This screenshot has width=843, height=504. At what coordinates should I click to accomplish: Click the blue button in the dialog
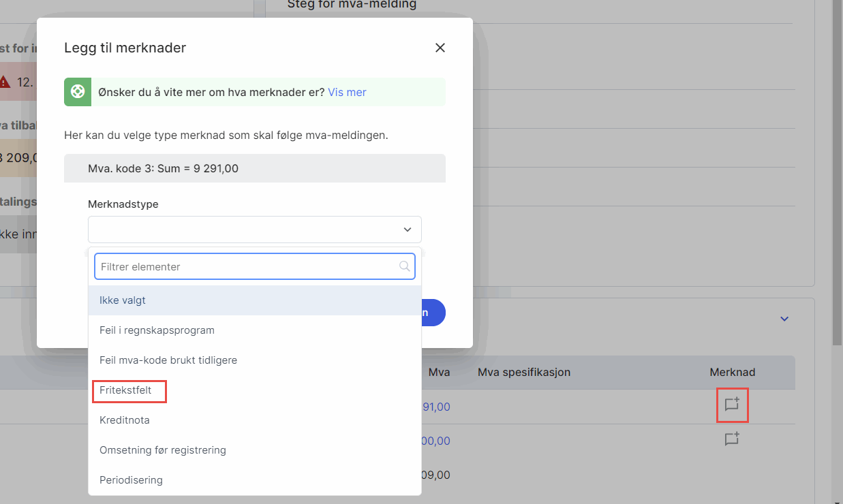coord(433,313)
